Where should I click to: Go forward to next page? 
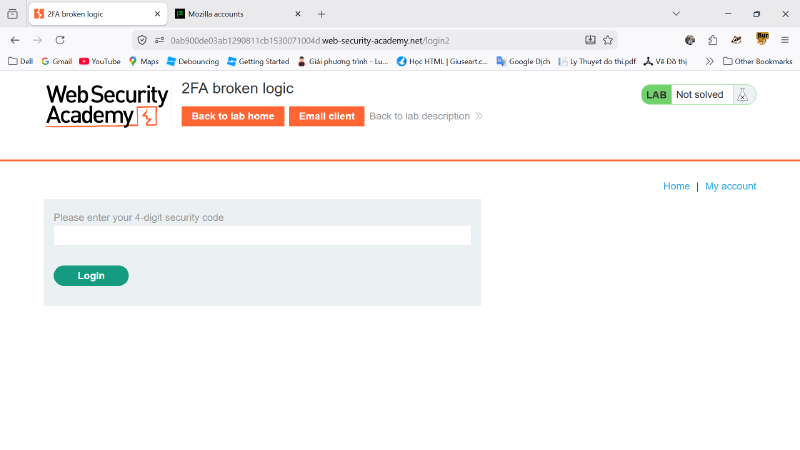37,40
